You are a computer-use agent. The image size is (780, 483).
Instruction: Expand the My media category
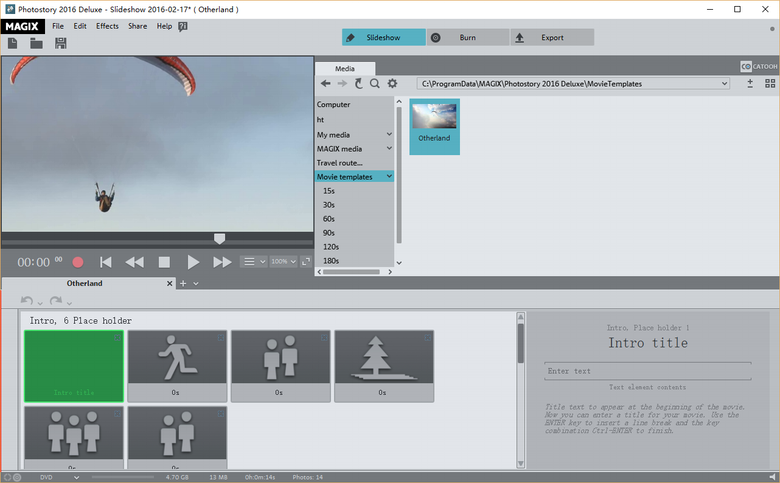[x=389, y=134]
